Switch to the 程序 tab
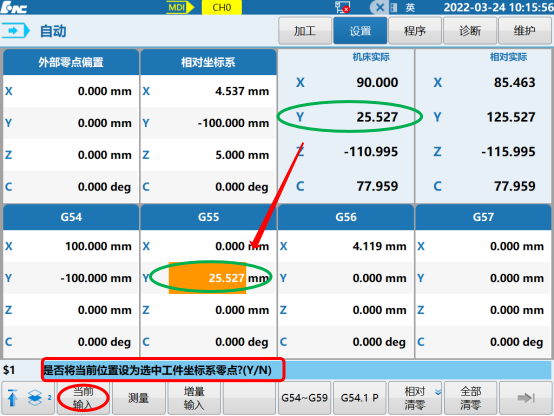Image resolution: width=554 pixels, height=416 pixels. click(415, 31)
